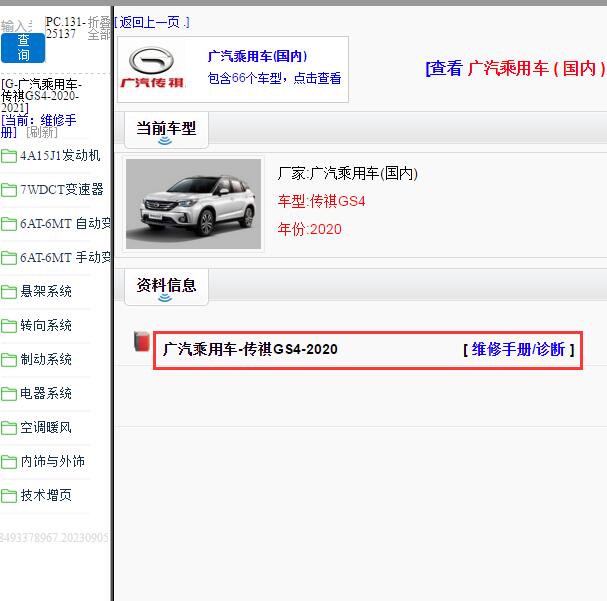607x601 pixels.
Task: Open the 6AT-6MT 自动变 tree item
Action: click(66, 224)
